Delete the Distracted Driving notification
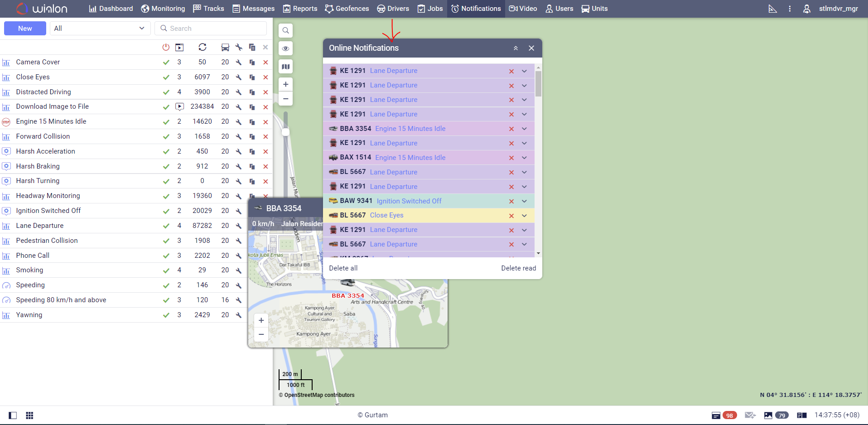This screenshot has height=425, width=868. 265,92
